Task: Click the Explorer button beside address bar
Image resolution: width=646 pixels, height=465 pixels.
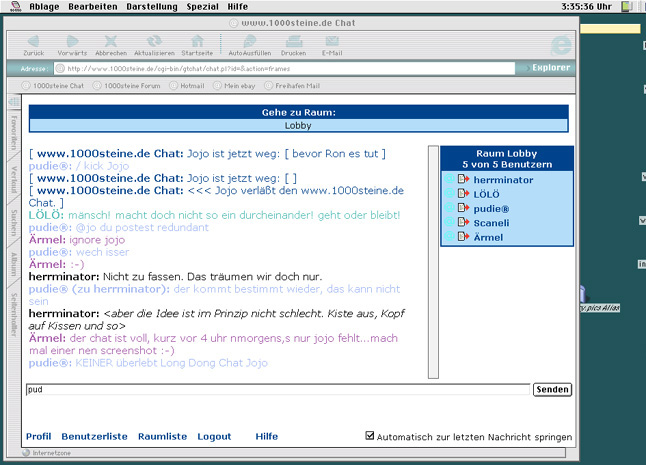Action: point(550,68)
